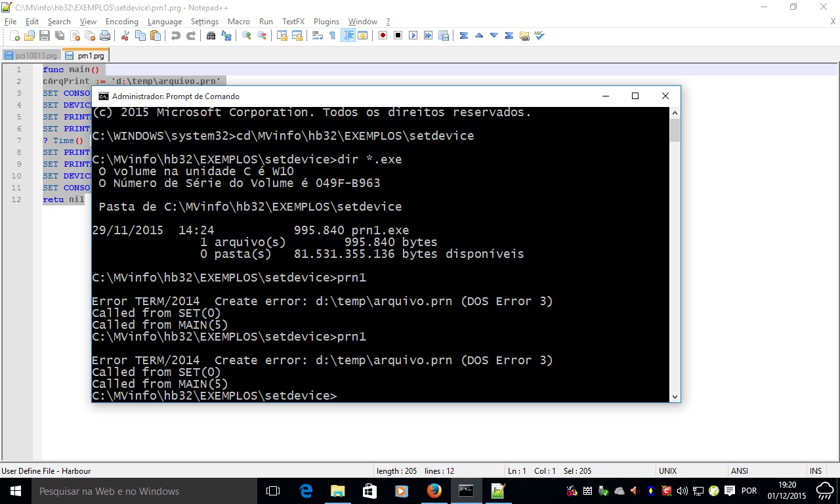Click the Print toolbar icon
The height and width of the screenshot is (504, 840).
click(104, 35)
